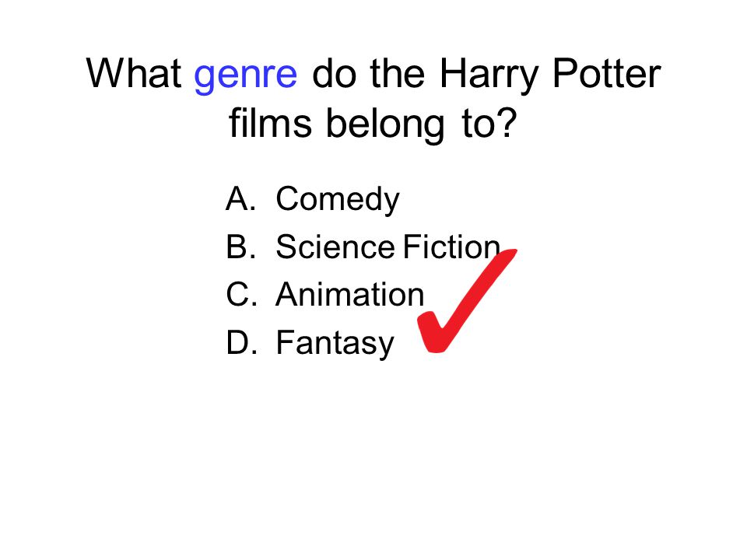Click the letter B option marker

[240, 247]
